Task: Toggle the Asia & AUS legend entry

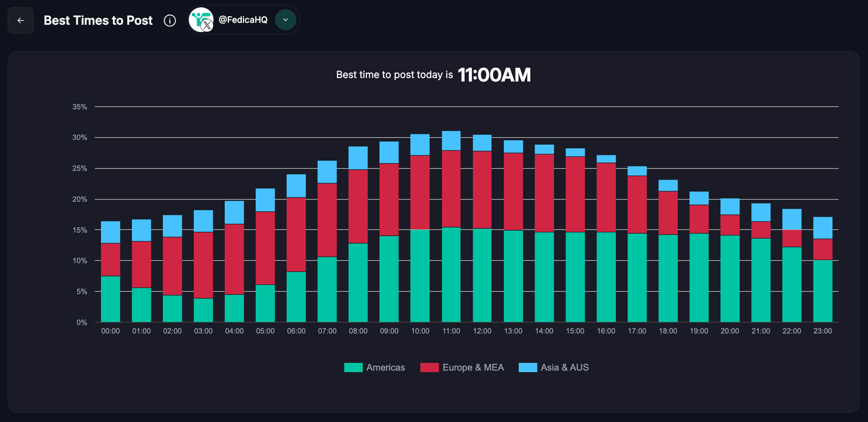Action: (564, 367)
